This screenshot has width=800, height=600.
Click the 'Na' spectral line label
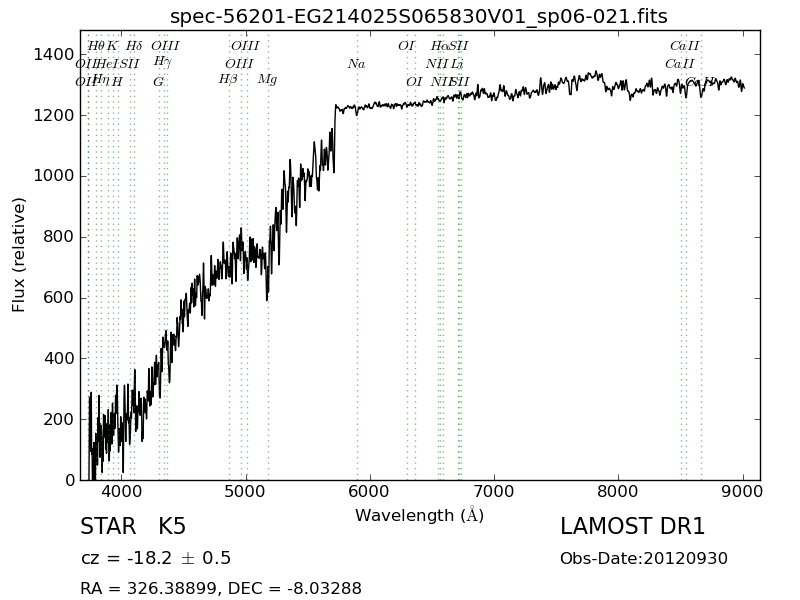356,64
